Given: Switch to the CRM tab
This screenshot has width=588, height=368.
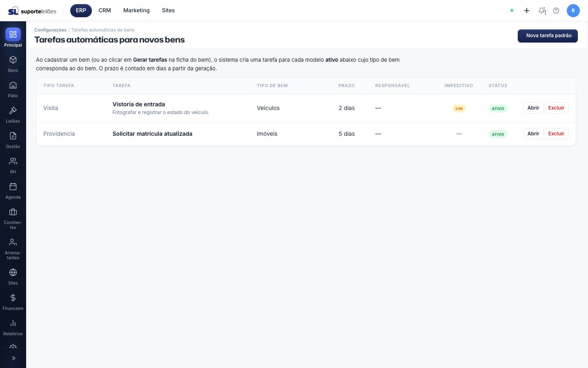Looking at the screenshot, I should point(105,11).
